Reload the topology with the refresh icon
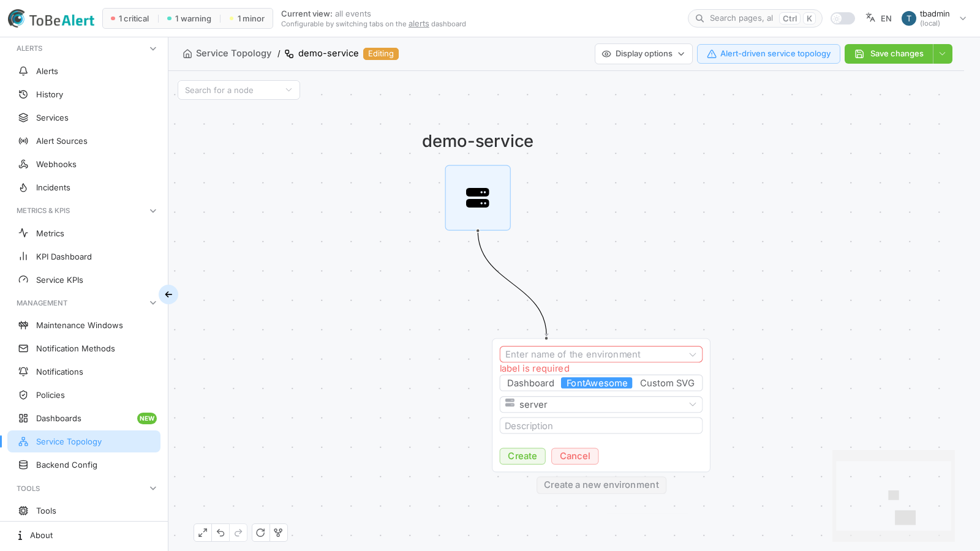Viewport: 980px width, 551px height. [260, 533]
